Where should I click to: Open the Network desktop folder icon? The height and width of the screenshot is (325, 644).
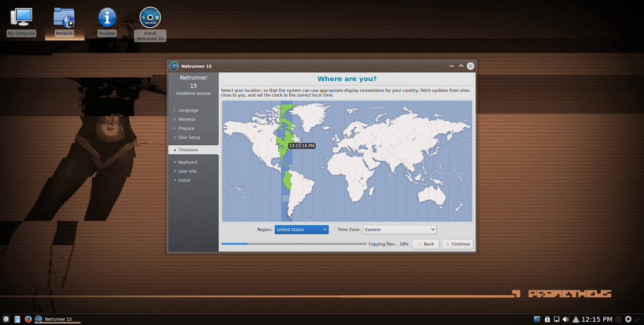point(64,23)
